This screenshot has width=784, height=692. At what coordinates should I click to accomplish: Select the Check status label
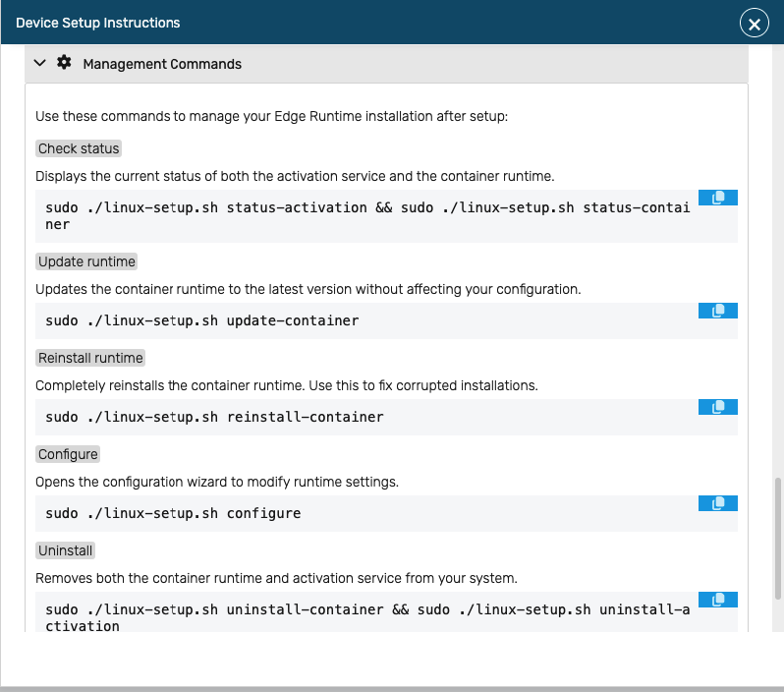[79, 148]
